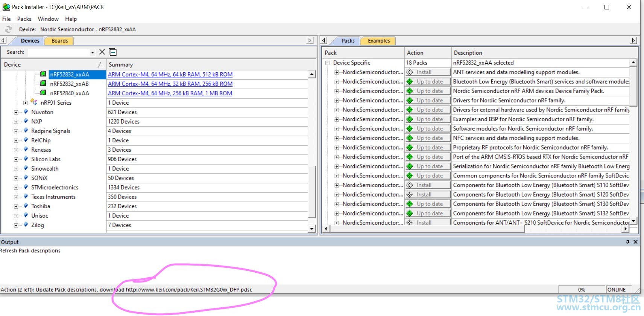Image resolution: width=644 pixels, height=316 pixels.
Task: Click the nRF52832_xxAA chip icon
Action: click(x=43, y=74)
